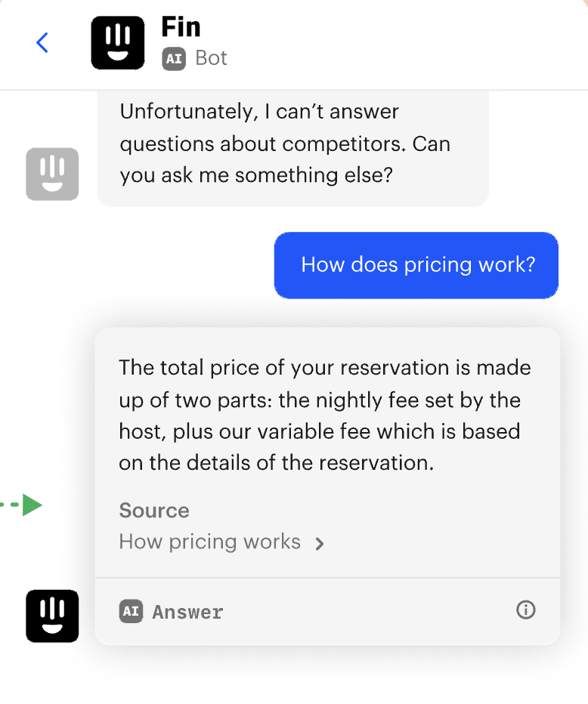
Task: Click the Source heading in answer card
Action: [x=154, y=511]
